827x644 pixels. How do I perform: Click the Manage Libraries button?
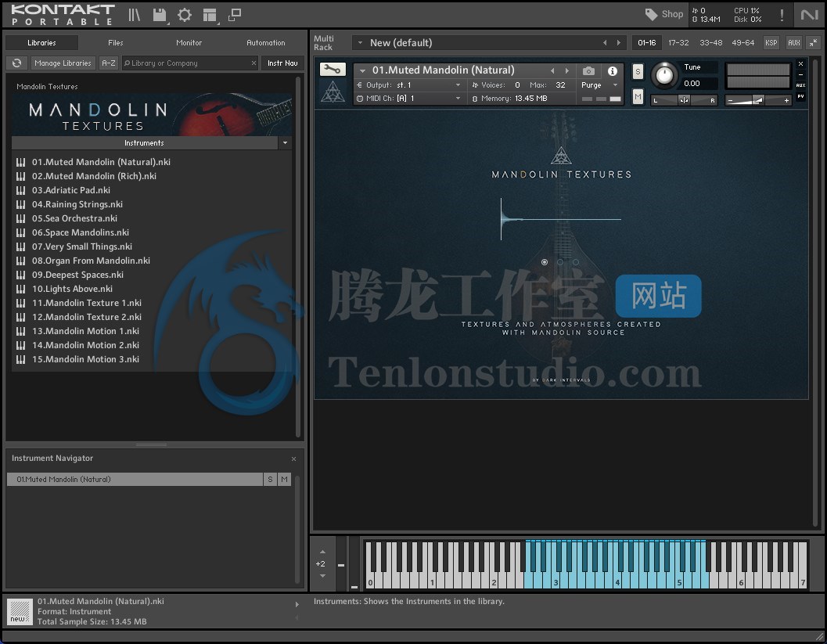[x=63, y=63]
